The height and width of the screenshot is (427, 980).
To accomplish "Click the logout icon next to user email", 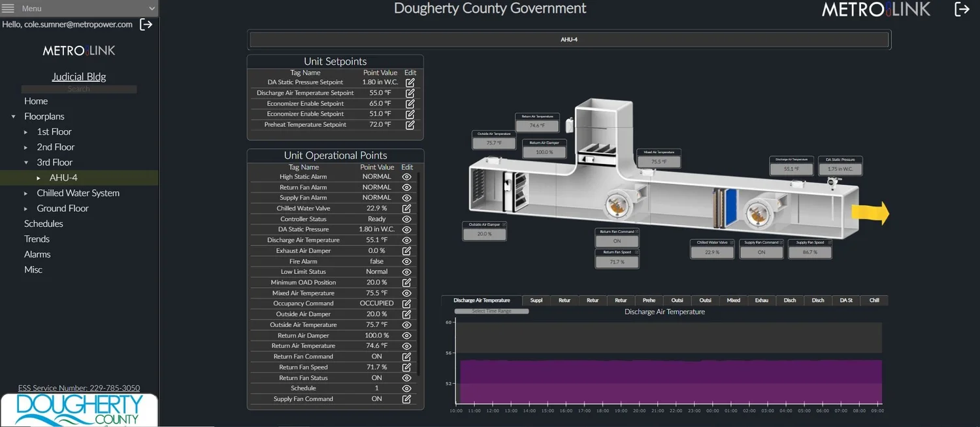I will click(x=146, y=24).
